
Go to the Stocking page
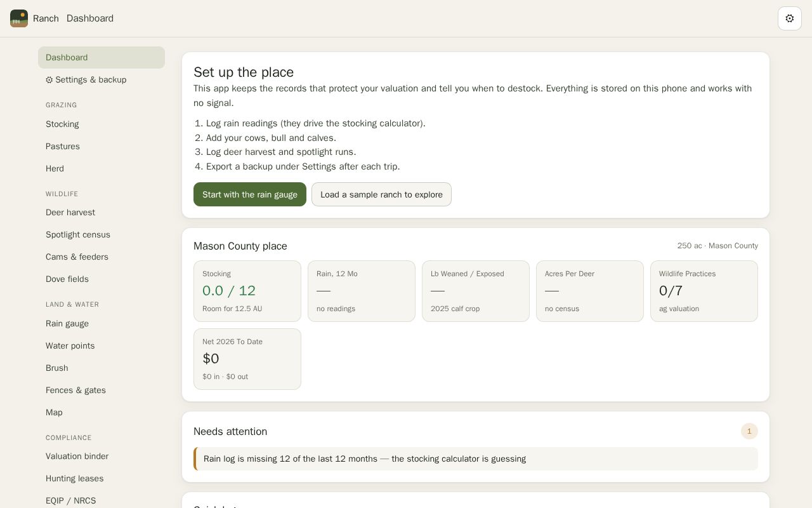tap(101, 124)
